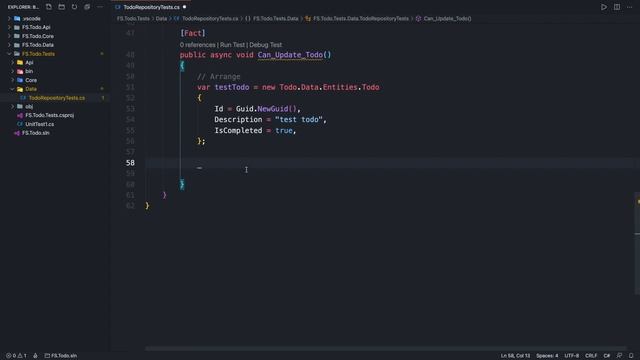Change the C# language mode
Viewport: 640px width, 360px height.
click(x=607, y=356)
